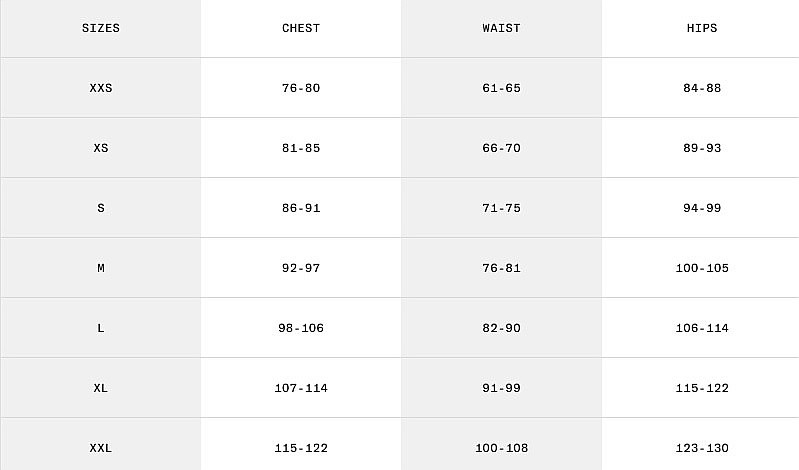Viewport: 799px width, 470px height.
Task: Click waist measurement 66-70 cell
Action: coord(501,148)
